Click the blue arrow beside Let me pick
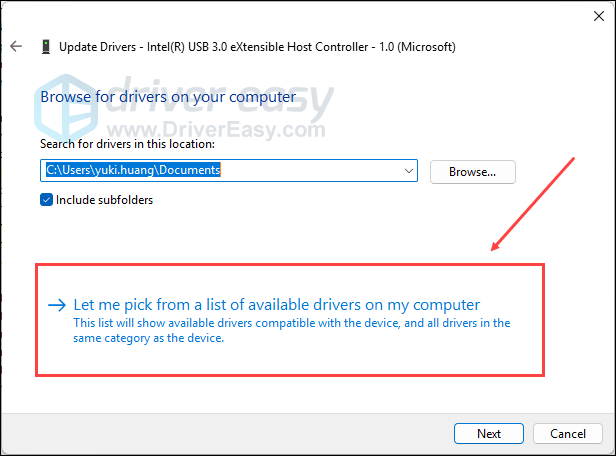Viewport: 616px width, 456px height. [56, 305]
